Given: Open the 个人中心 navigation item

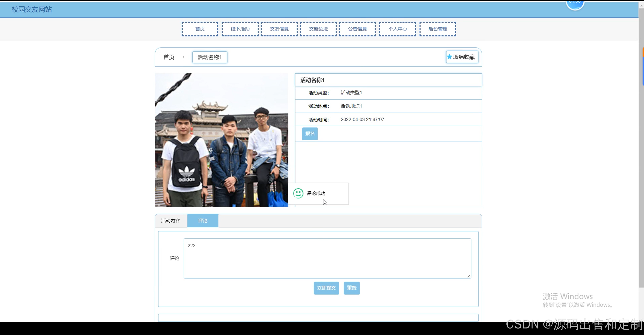Looking at the screenshot, I should (397, 29).
